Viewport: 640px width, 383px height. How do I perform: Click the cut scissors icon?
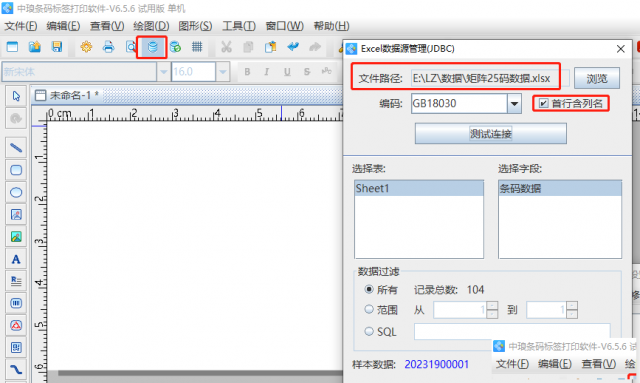coord(226,47)
